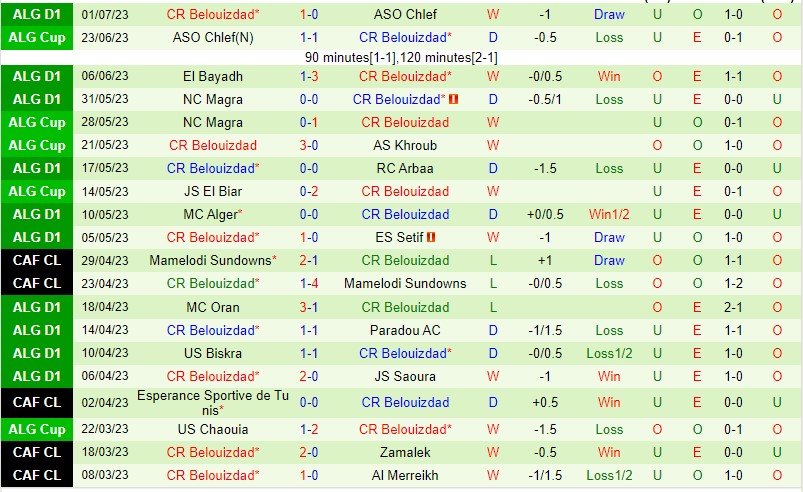Open the Zamalek team link

[404, 452]
